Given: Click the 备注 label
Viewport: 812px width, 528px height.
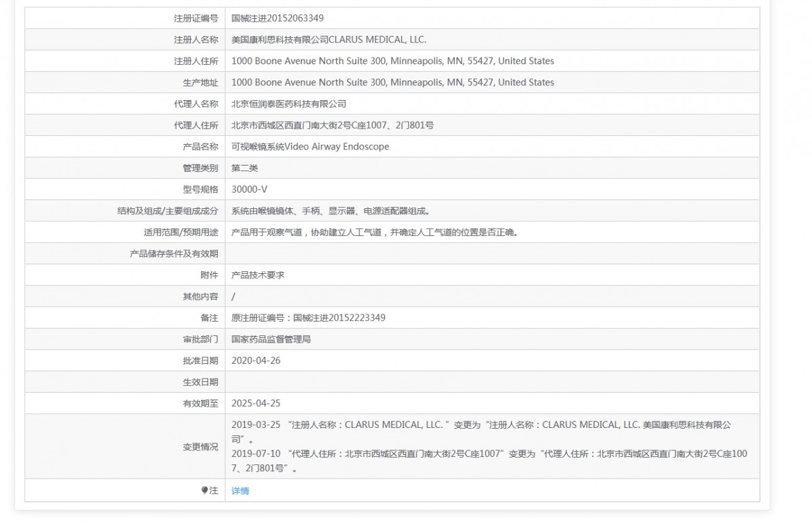Looking at the screenshot, I should 210,318.
